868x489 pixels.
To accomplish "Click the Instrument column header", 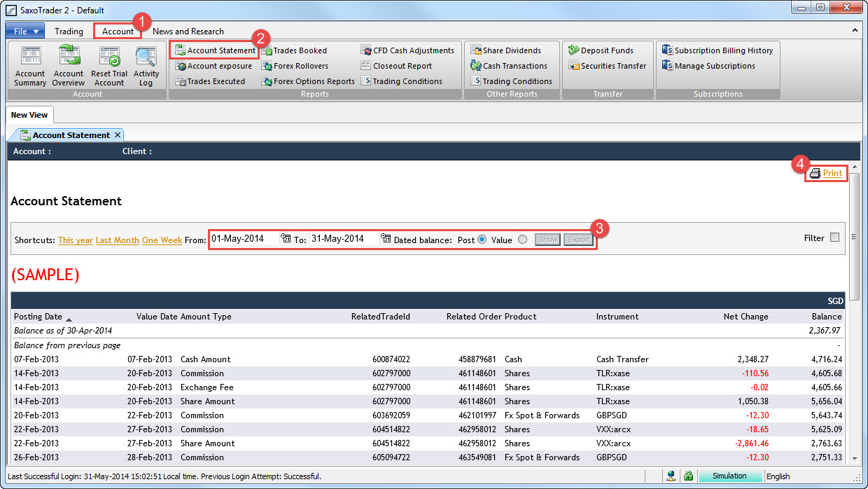I will (617, 317).
